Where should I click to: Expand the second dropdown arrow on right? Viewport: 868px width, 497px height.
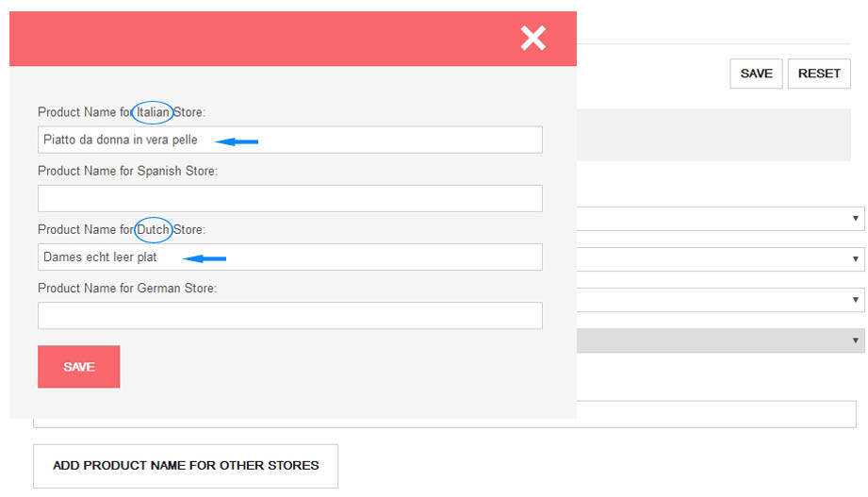tap(856, 259)
